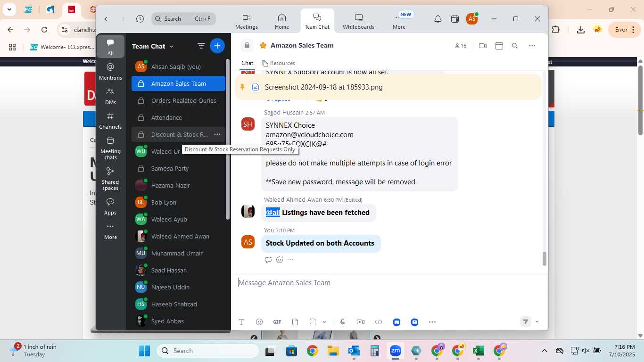The height and width of the screenshot is (362, 644).
Task: Attach a file using the file icon
Action: [x=295, y=322]
